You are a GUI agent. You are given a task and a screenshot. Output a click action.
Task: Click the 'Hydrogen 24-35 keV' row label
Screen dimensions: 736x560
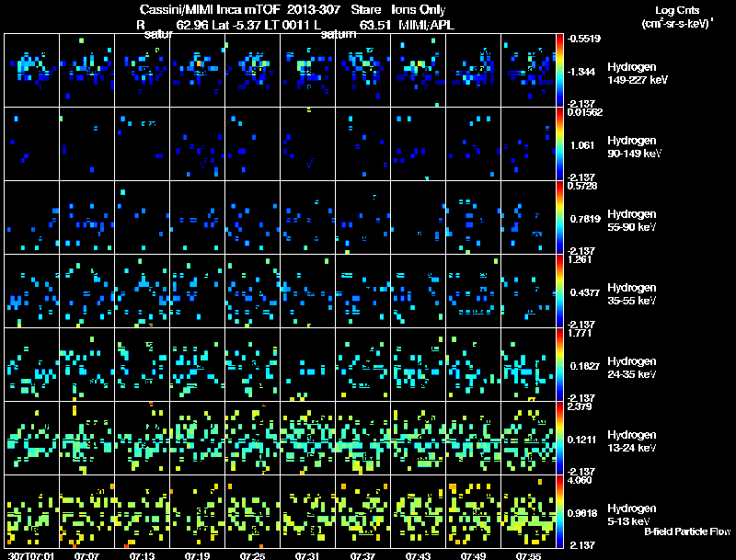(632, 368)
